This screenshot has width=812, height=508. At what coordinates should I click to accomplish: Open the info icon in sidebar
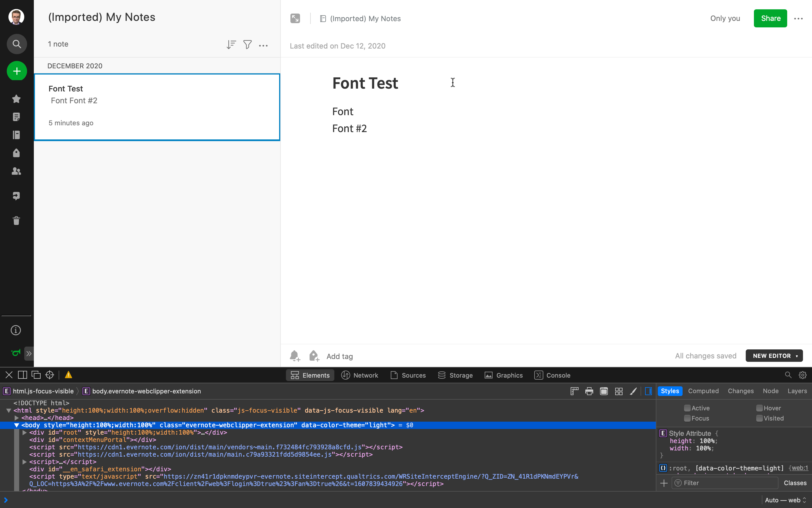click(16, 330)
